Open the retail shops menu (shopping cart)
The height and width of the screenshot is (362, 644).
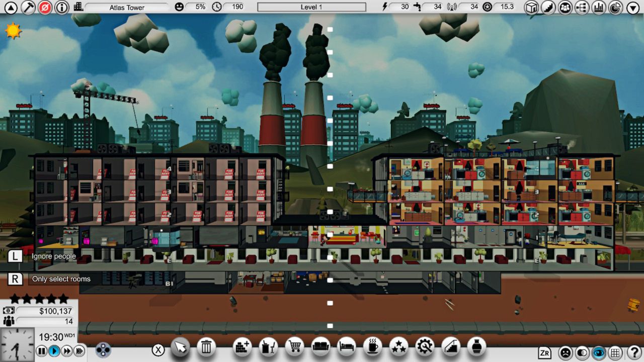coord(295,347)
